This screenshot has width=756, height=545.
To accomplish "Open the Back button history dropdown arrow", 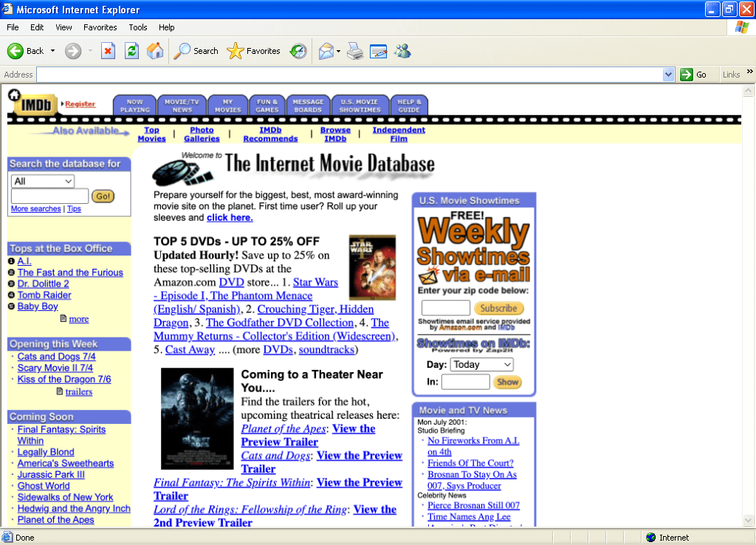I will (x=52, y=51).
